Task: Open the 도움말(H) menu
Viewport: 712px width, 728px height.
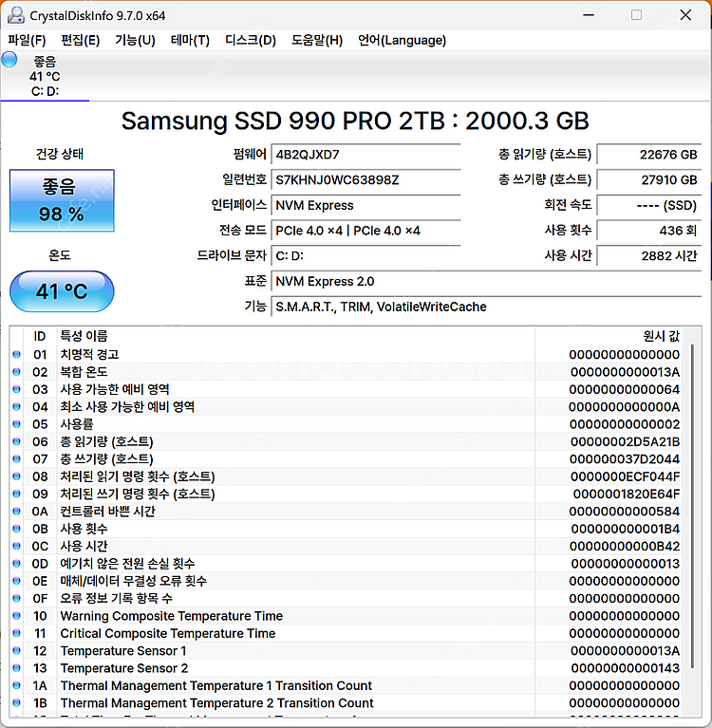Action: click(x=317, y=41)
